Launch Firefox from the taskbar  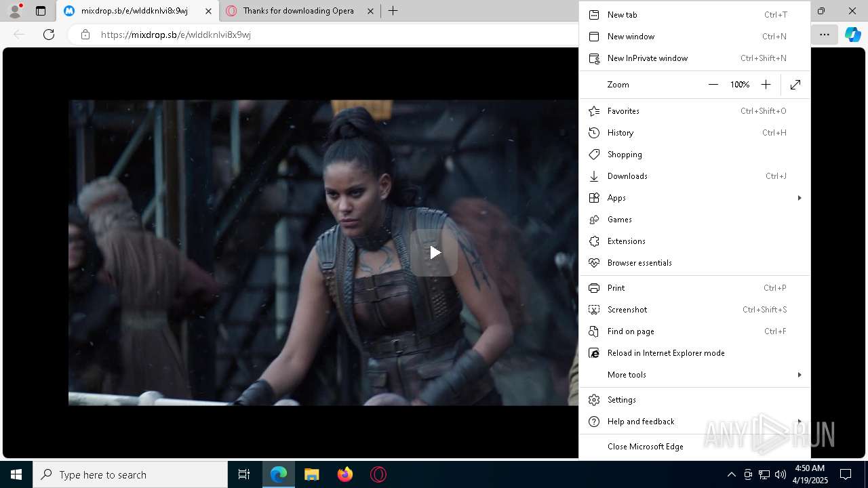[x=345, y=474]
